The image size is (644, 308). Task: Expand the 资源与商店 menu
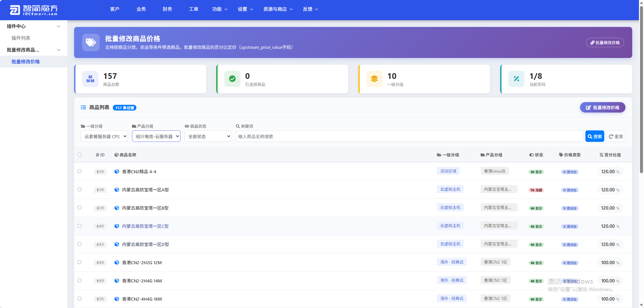pyautogui.click(x=278, y=9)
